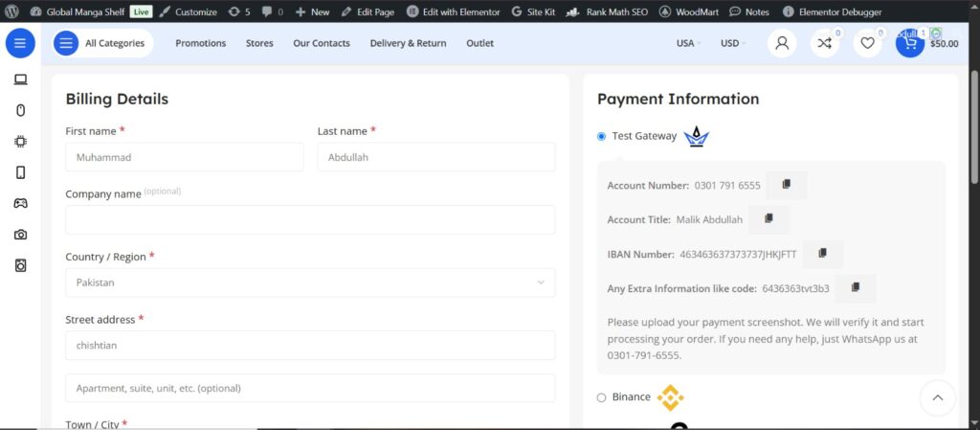The height and width of the screenshot is (430, 980).
Task: Copy the Account Number value
Action: [787, 185]
